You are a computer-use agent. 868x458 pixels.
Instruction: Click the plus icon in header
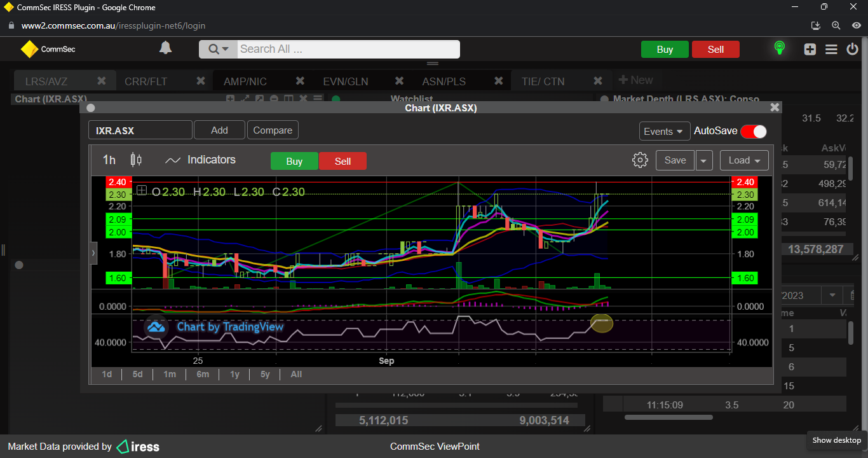(810, 49)
